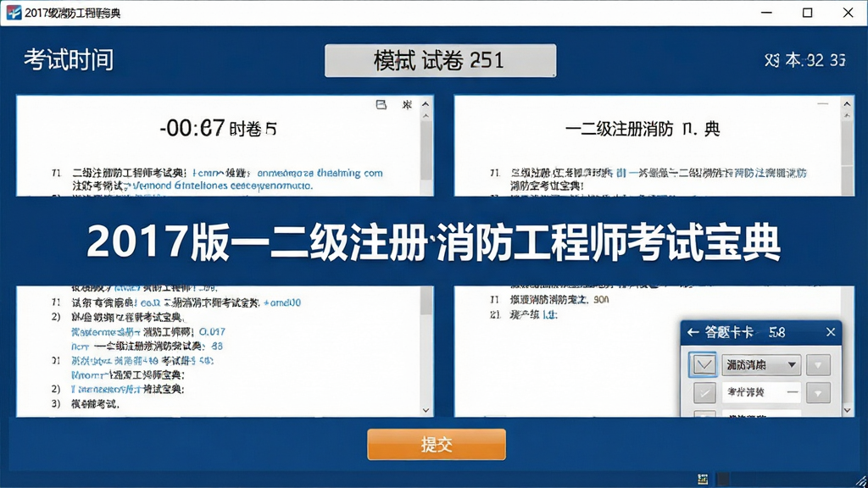This screenshot has width=868, height=488.
Task: Click the blue '0.017' link text
Action: (x=212, y=332)
